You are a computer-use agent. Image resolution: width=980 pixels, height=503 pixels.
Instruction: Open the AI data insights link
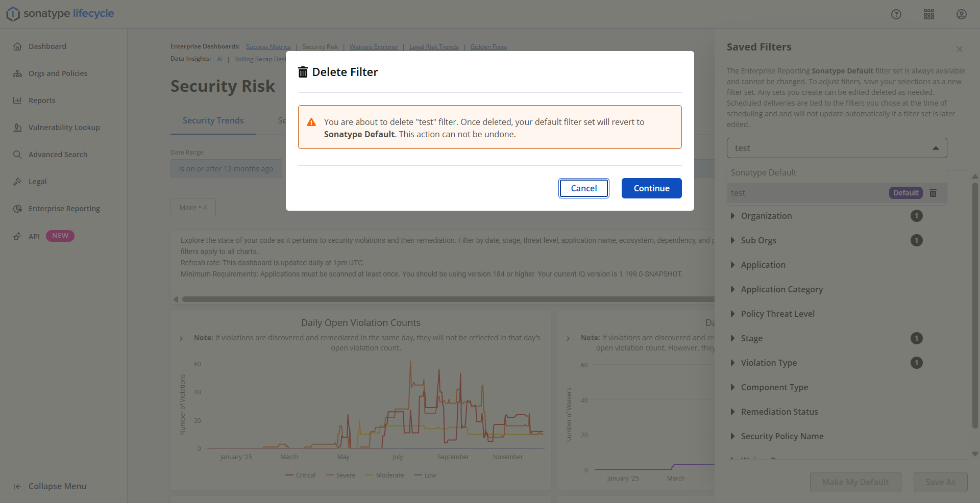click(x=219, y=59)
